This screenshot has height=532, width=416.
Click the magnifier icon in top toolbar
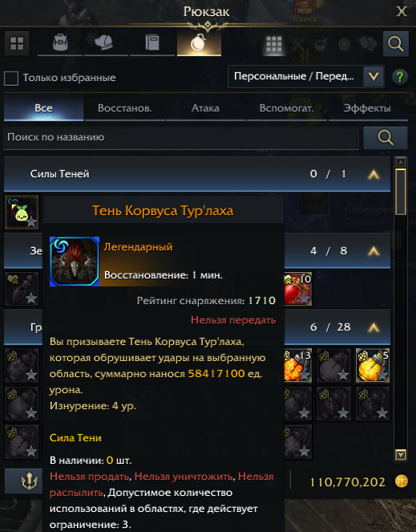[395, 44]
